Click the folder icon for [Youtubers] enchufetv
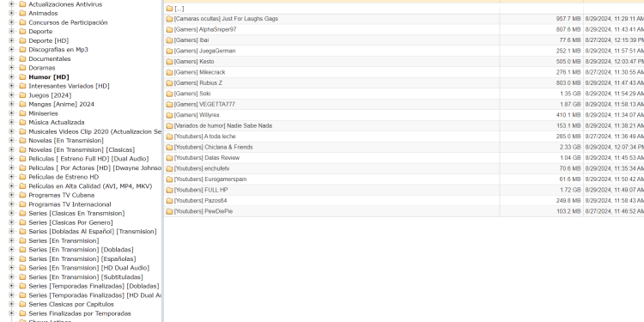The width and height of the screenshot is (644, 322). click(169, 169)
